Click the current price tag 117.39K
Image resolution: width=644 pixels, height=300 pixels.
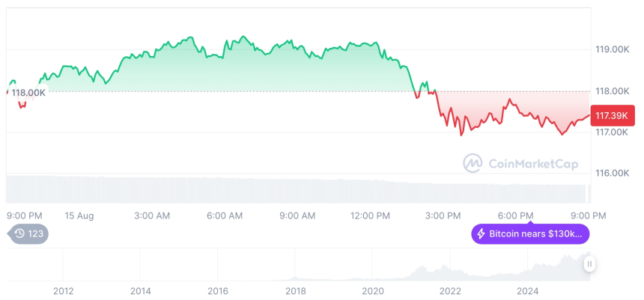click(613, 116)
